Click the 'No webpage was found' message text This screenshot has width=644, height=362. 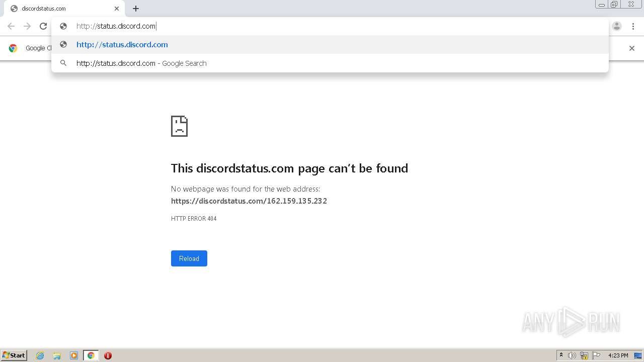(246, 189)
